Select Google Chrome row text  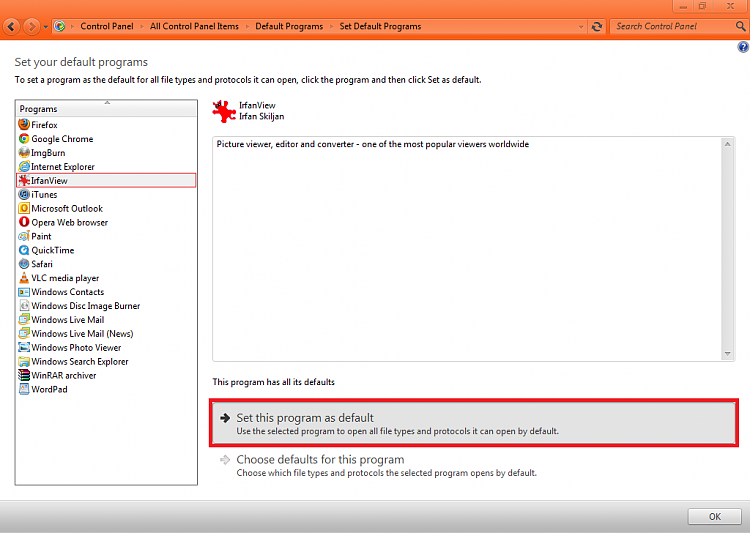(x=62, y=139)
